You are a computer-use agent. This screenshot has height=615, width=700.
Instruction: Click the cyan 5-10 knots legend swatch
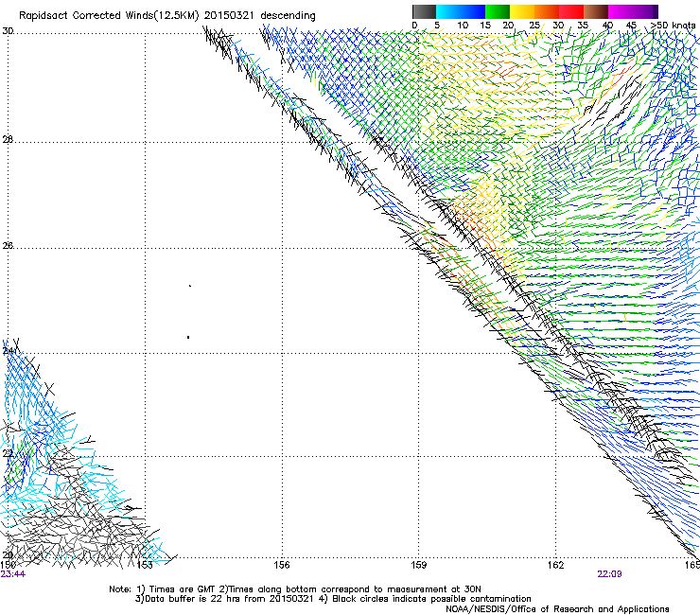pyautogui.click(x=448, y=11)
